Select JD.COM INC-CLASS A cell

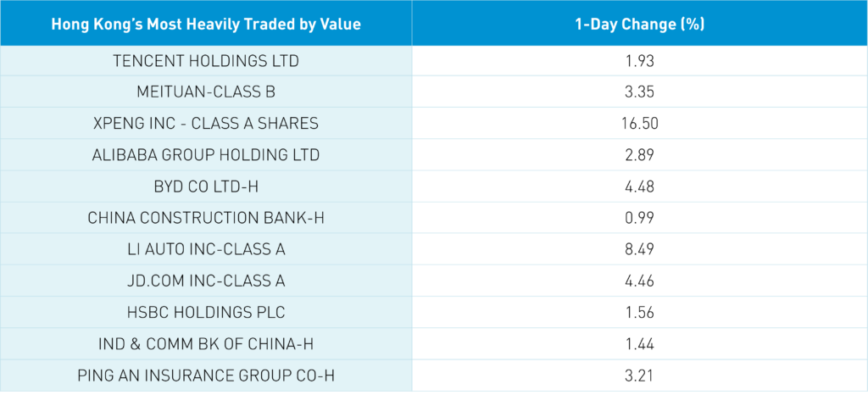(206, 281)
